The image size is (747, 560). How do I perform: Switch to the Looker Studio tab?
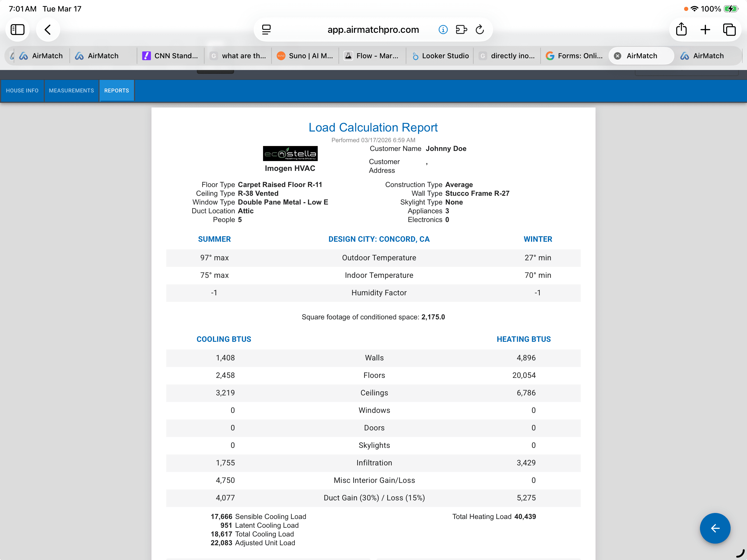click(440, 56)
